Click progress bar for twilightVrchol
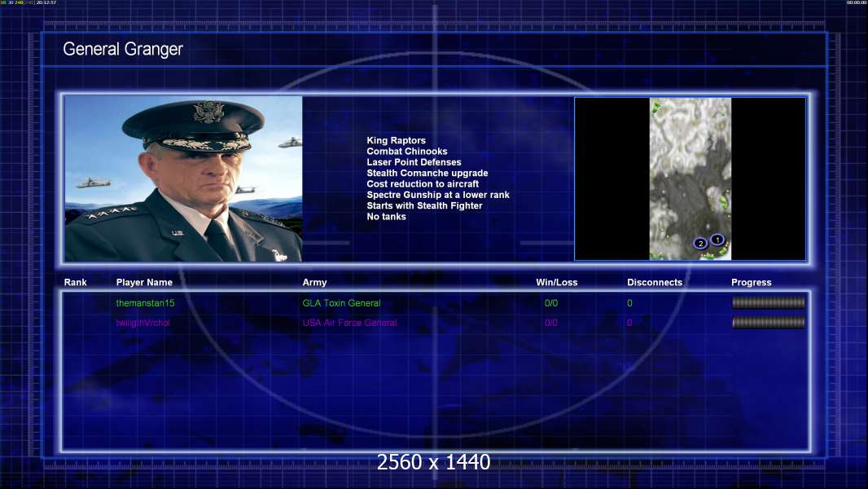The width and height of the screenshot is (868, 489). click(769, 322)
